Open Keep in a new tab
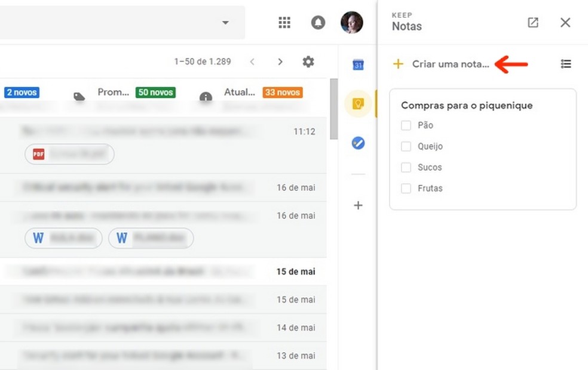588x370 pixels. click(533, 23)
